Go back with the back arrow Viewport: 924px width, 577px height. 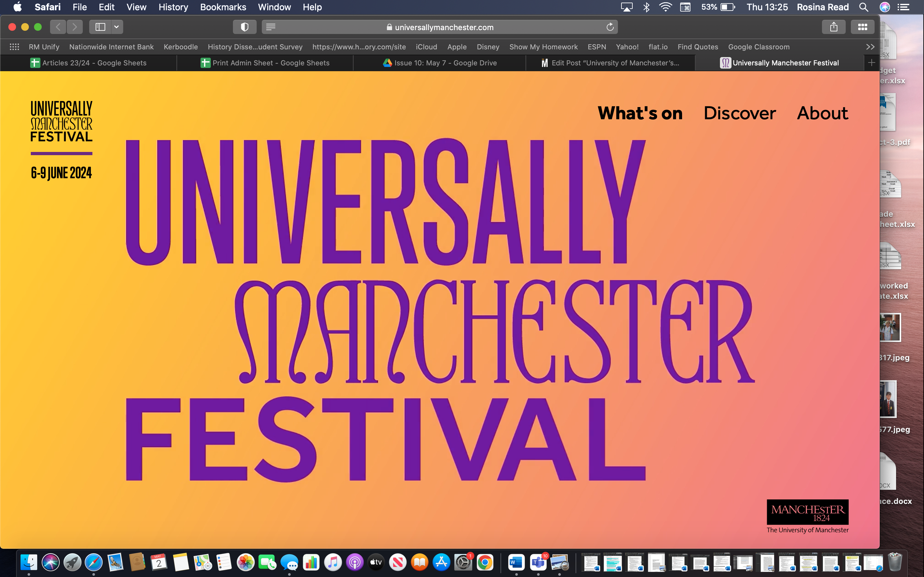(58, 27)
